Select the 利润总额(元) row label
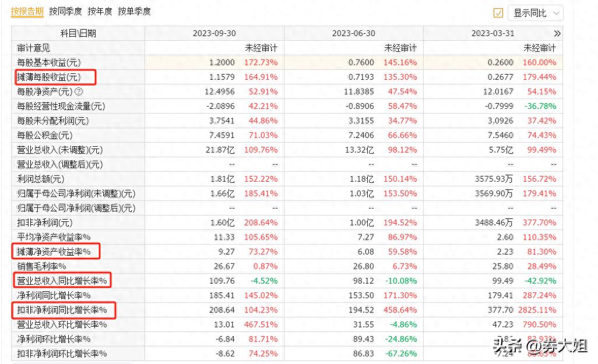The height and width of the screenshot is (364, 598). (x=41, y=179)
